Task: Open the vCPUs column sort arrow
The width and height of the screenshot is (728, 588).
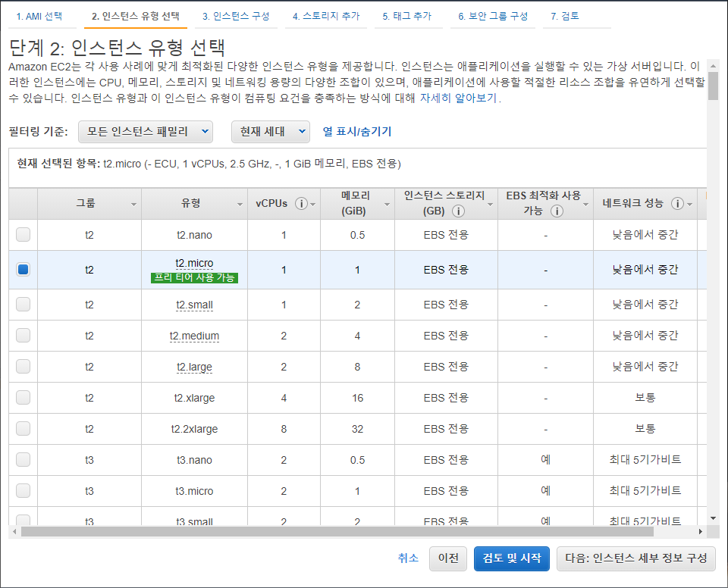Action: [x=313, y=204]
